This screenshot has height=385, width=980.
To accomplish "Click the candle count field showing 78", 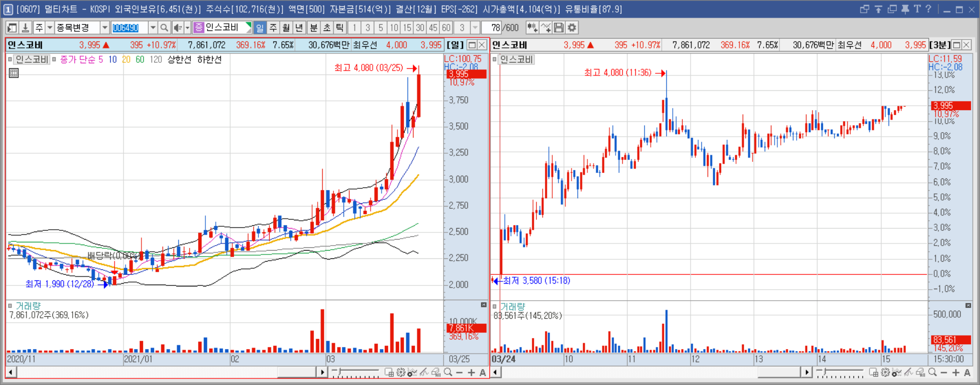I will click(492, 28).
